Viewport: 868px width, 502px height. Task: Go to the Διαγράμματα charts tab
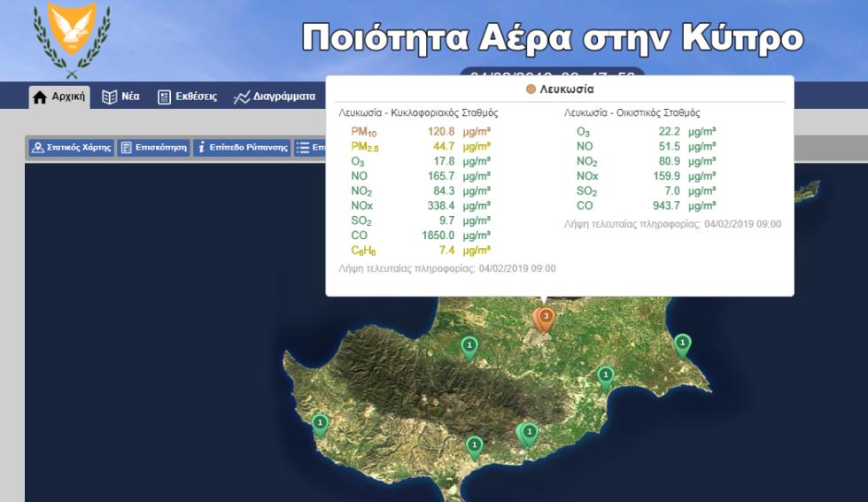[274, 97]
